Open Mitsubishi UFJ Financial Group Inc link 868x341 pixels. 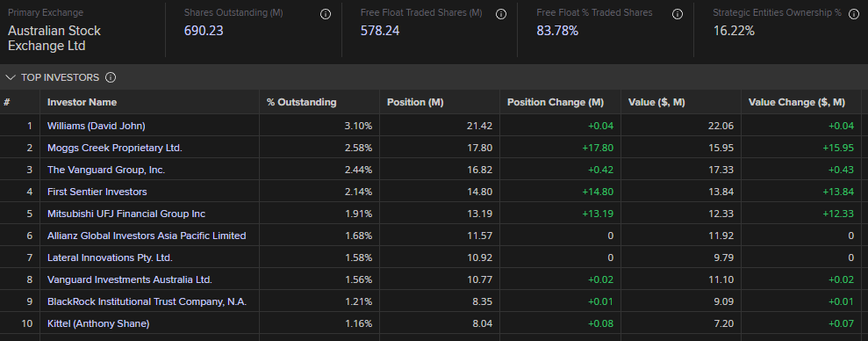(126, 214)
